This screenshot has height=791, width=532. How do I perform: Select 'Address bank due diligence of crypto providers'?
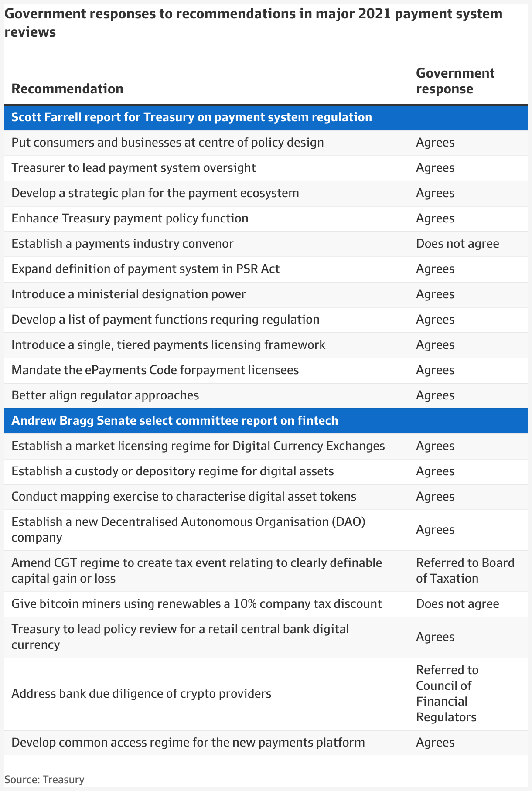pyautogui.click(x=141, y=694)
